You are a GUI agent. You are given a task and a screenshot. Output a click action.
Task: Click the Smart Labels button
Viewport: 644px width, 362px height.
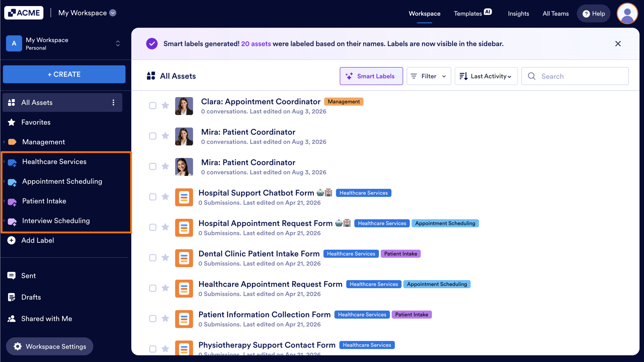(371, 76)
